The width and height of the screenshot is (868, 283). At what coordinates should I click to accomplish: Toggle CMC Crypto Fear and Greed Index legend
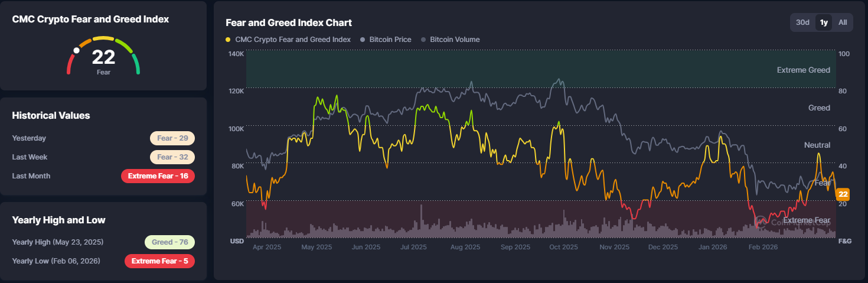tap(288, 40)
